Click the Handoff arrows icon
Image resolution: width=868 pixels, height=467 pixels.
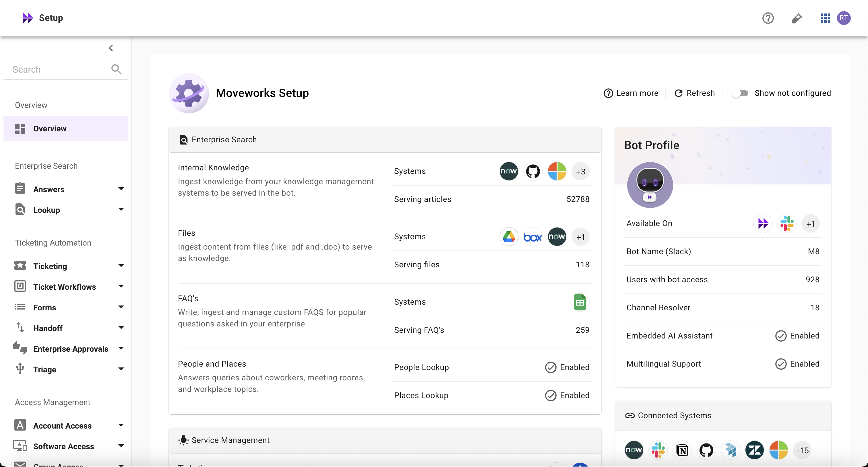click(20, 327)
